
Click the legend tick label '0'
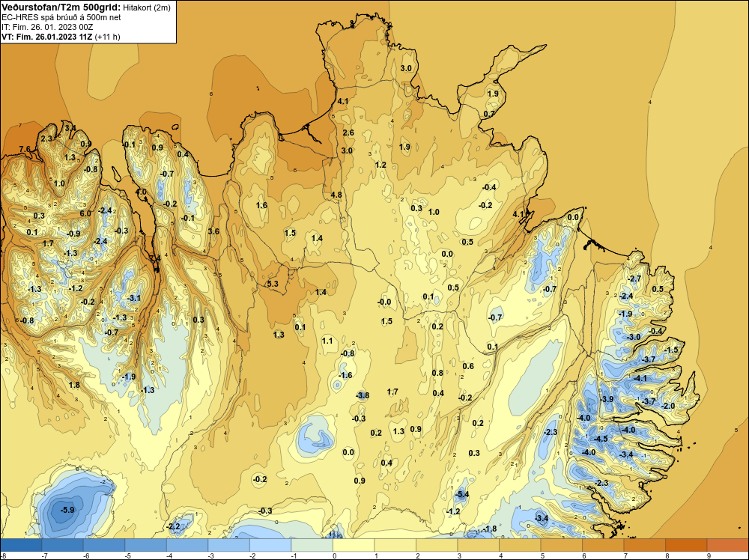[x=334, y=556]
